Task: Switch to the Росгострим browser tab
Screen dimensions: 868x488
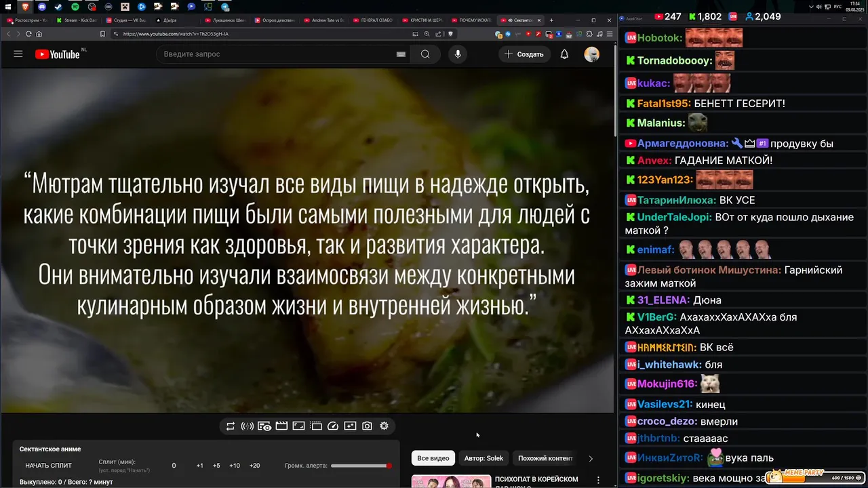Action: click(27, 20)
